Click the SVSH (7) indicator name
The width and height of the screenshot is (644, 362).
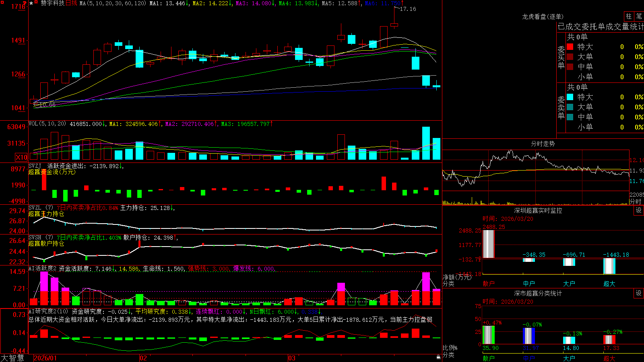[x=41, y=238]
